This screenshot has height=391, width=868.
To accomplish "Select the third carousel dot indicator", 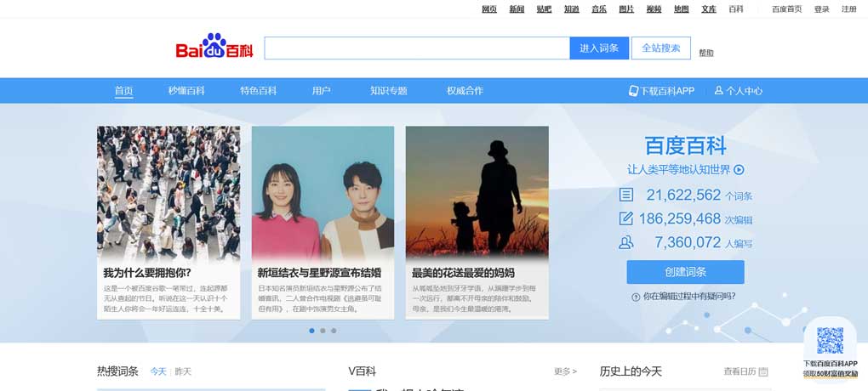I will point(334,330).
